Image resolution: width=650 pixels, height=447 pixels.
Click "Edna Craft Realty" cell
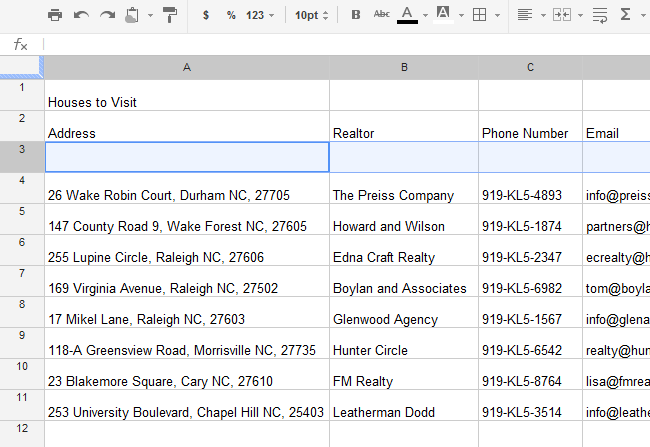[404, 250]
